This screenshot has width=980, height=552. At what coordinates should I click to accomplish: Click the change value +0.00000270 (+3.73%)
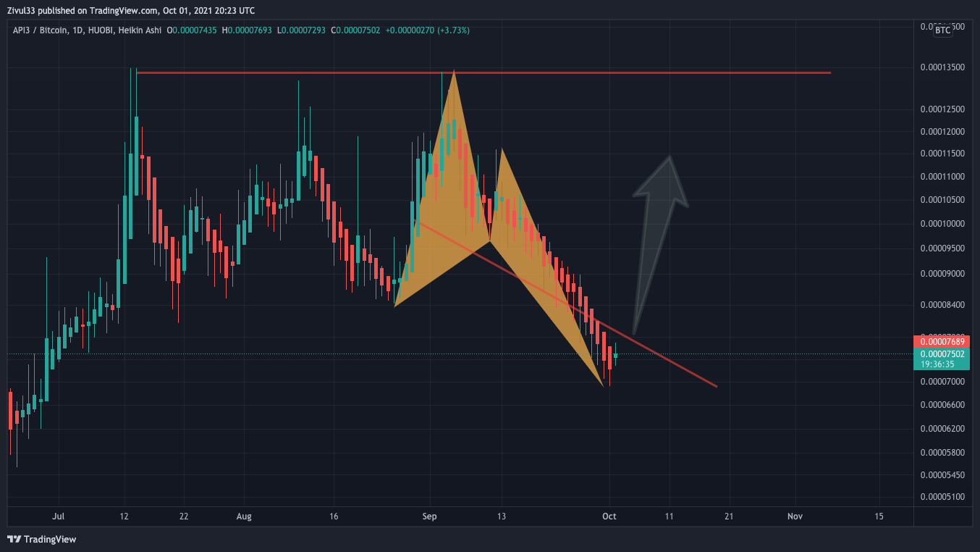coord(428,30)
